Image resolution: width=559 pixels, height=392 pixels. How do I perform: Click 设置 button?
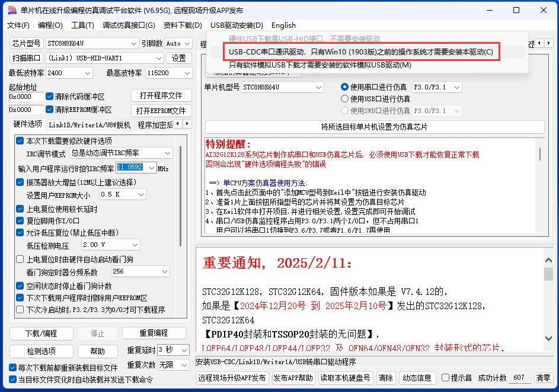[178, 58]
